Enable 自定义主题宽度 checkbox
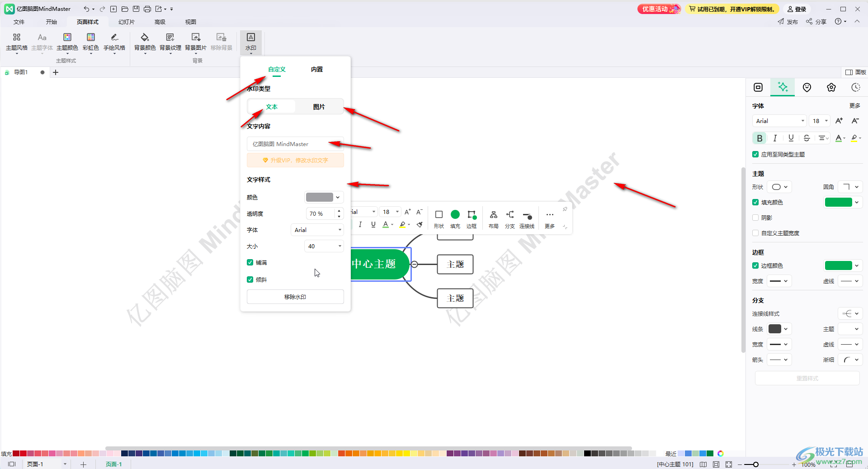 click(755, 233)
